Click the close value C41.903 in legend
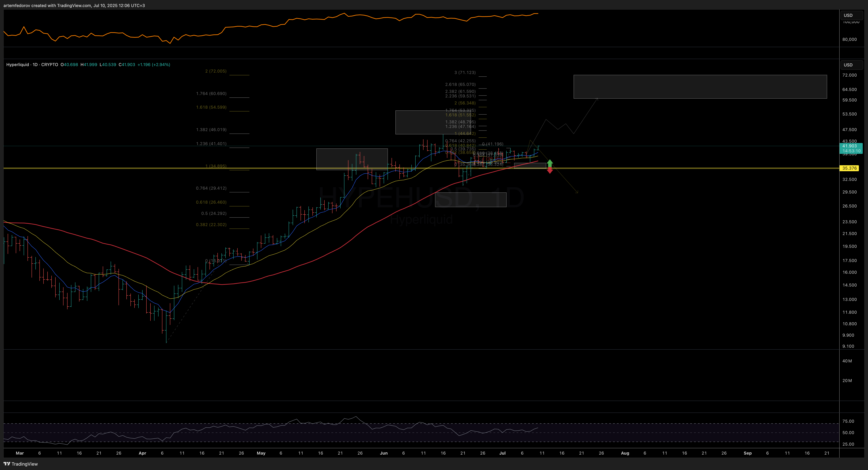 [x=127, y=65]
